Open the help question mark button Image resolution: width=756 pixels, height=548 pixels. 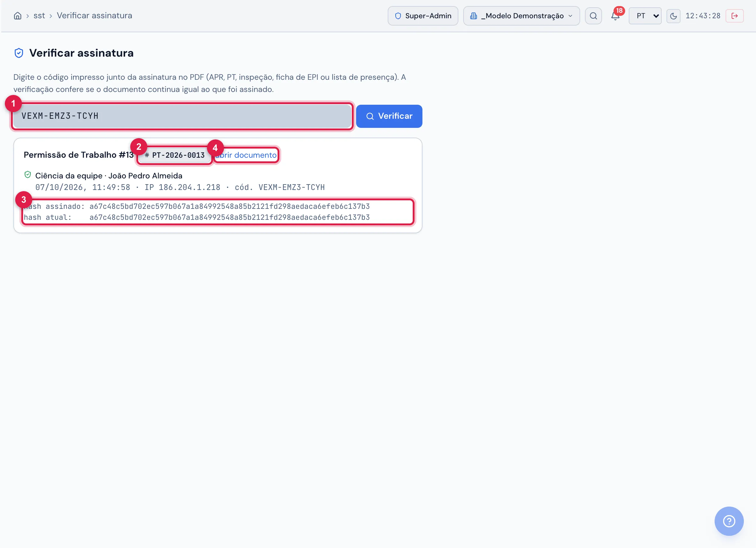(x=729, y=521)
